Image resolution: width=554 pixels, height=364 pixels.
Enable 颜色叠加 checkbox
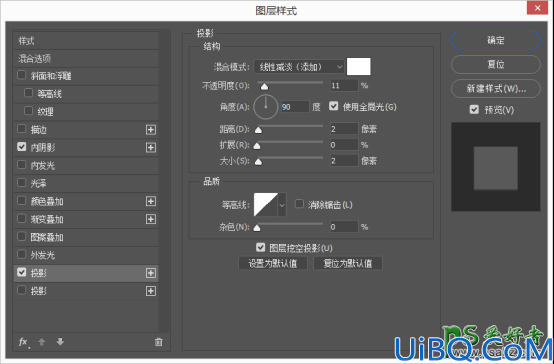pos(22,200)
